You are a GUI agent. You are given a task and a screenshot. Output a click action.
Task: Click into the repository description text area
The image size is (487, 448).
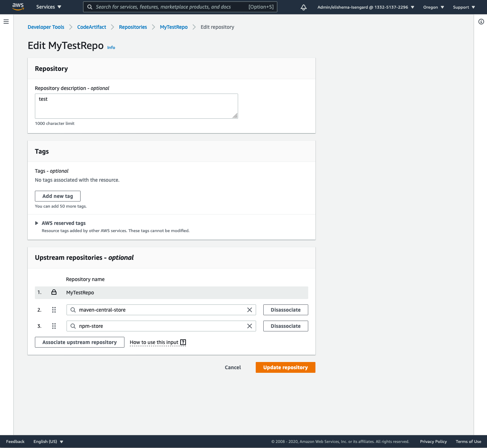point(136,106)
